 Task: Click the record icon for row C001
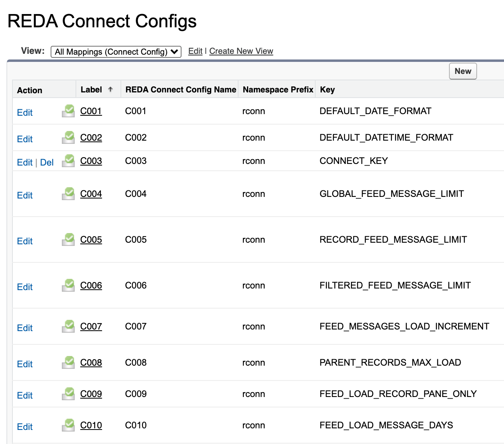tap(68, 111)
